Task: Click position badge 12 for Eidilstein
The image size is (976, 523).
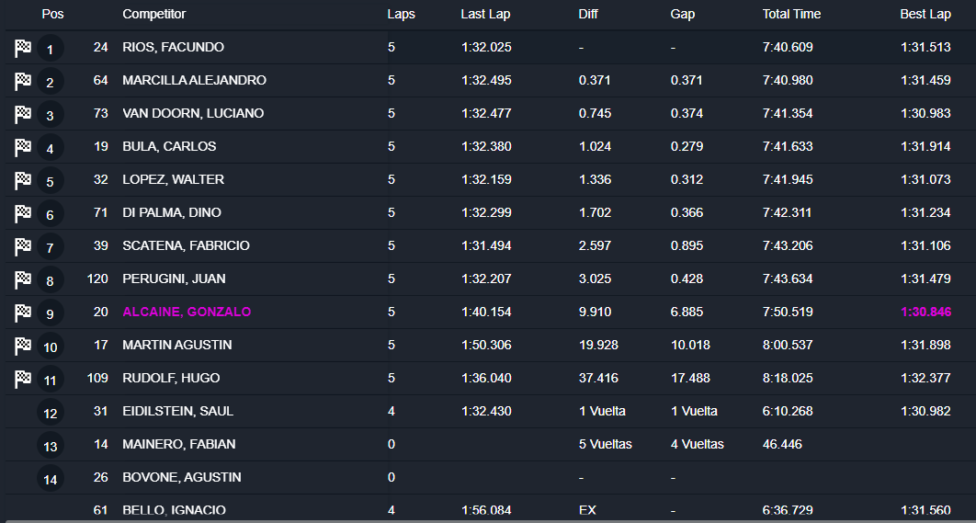Action: click(50, 413)
